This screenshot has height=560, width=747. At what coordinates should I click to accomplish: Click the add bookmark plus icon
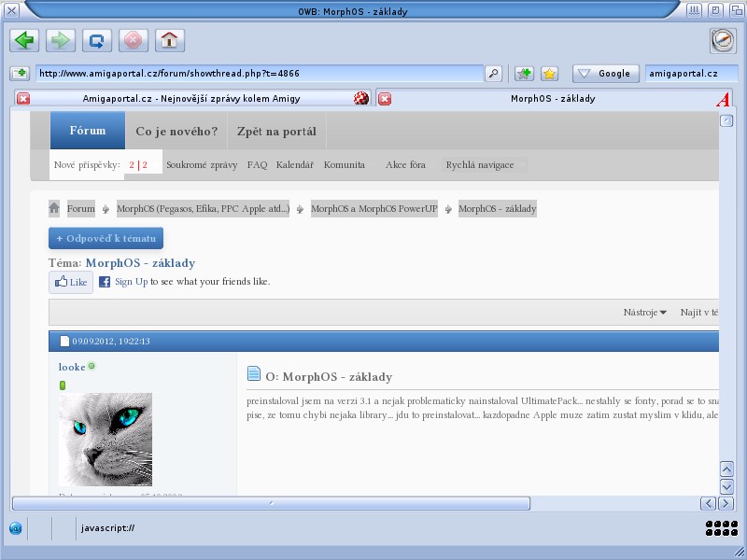(524, 74)
